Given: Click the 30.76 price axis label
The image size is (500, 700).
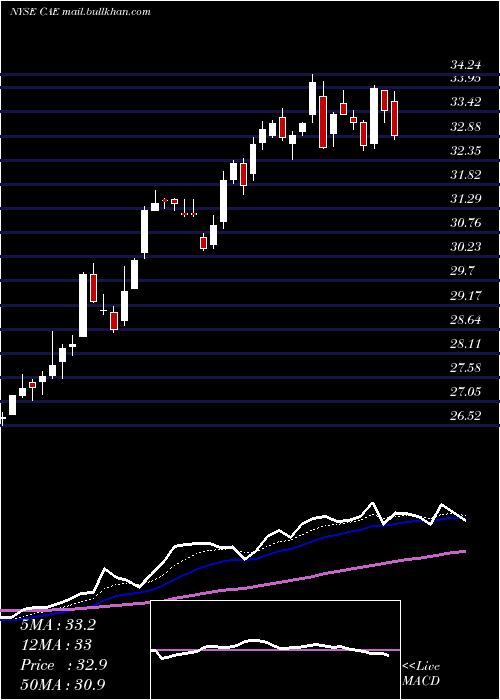Looking at the screenshot, I should click(x=466, y=223).
